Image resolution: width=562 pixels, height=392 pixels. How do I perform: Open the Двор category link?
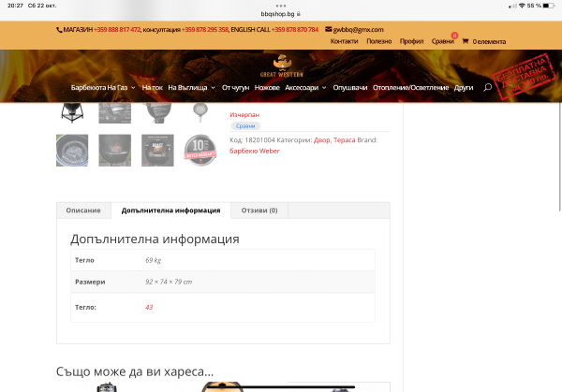pos(322,140)
